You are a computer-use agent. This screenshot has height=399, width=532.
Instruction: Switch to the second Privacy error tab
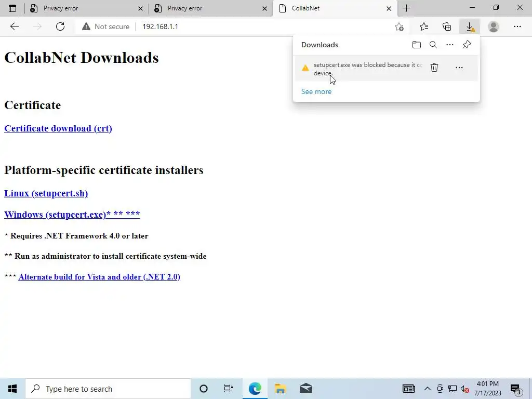coord(210,8)
